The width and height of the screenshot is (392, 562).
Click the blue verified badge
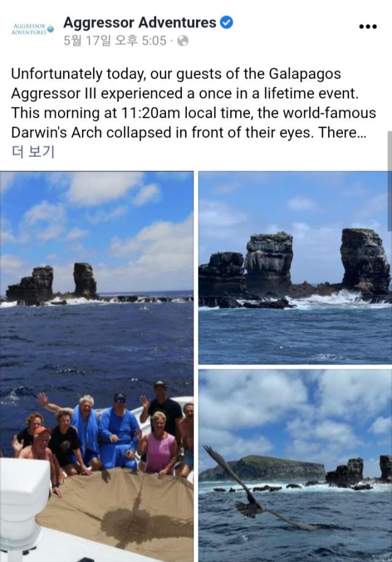[226, 22]
